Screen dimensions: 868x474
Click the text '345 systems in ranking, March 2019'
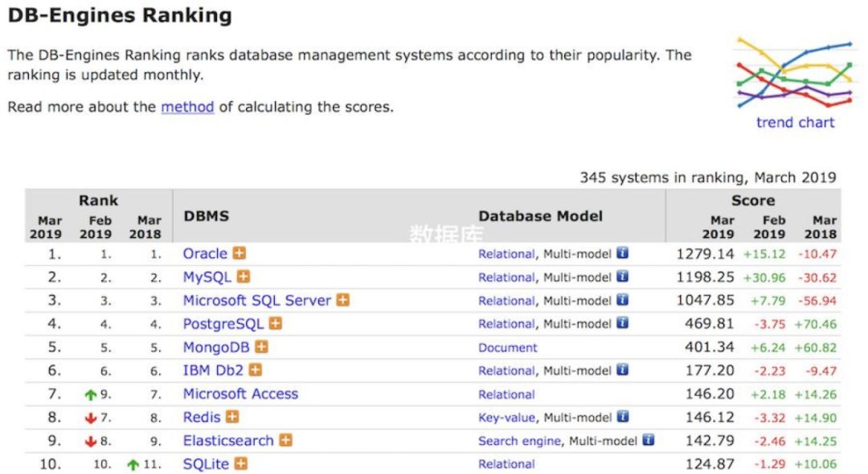click(707, 178)
